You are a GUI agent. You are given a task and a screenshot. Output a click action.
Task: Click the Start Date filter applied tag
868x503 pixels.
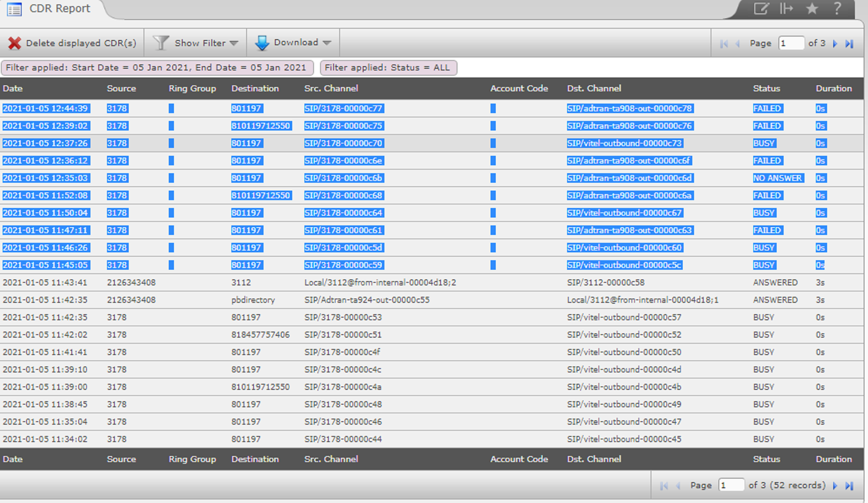156,68
